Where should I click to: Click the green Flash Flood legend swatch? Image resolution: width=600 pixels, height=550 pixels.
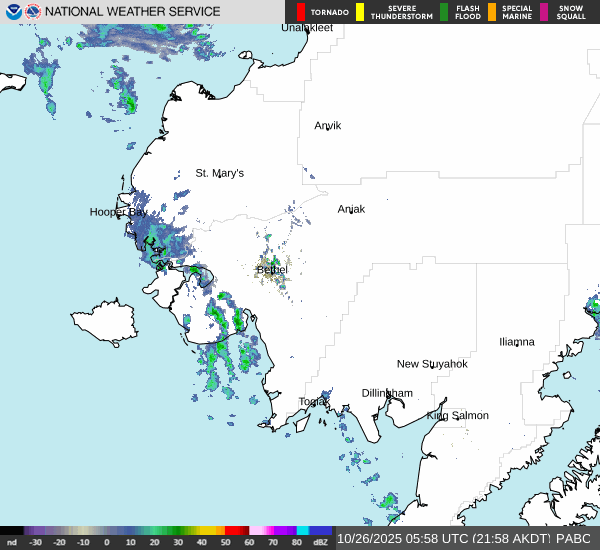[444, 12]
